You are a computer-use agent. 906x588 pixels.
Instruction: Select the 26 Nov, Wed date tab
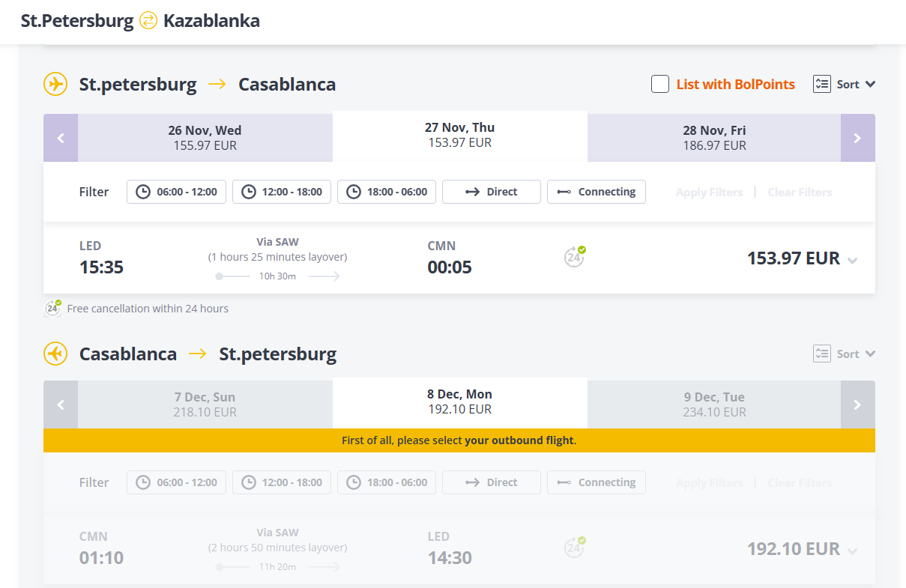(205, 138)
